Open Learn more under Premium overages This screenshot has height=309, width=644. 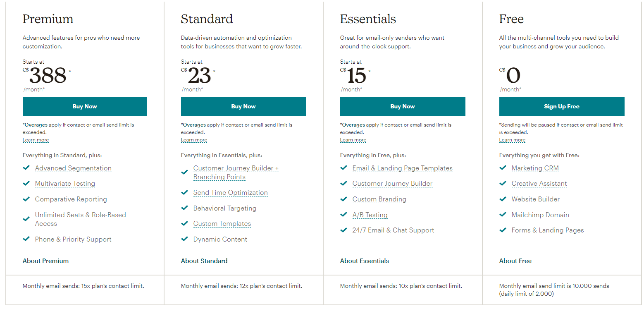(36, 140)
